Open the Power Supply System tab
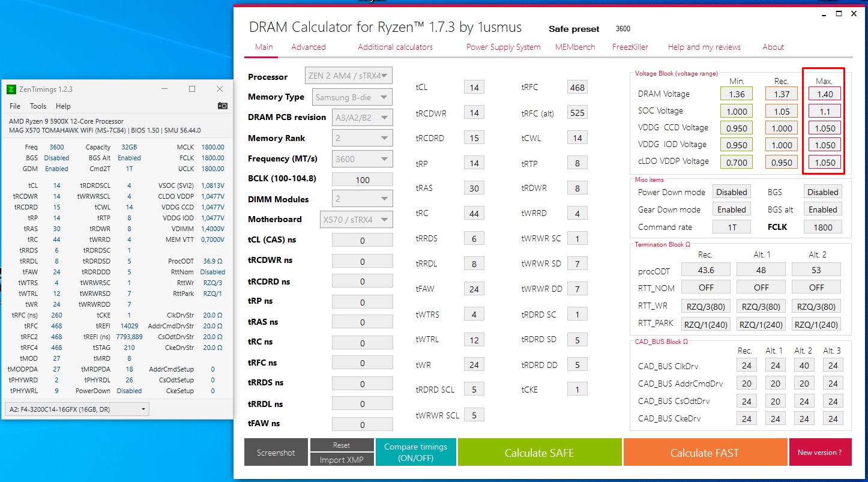This screenshot has width=868, height=482. click(504, 47)
